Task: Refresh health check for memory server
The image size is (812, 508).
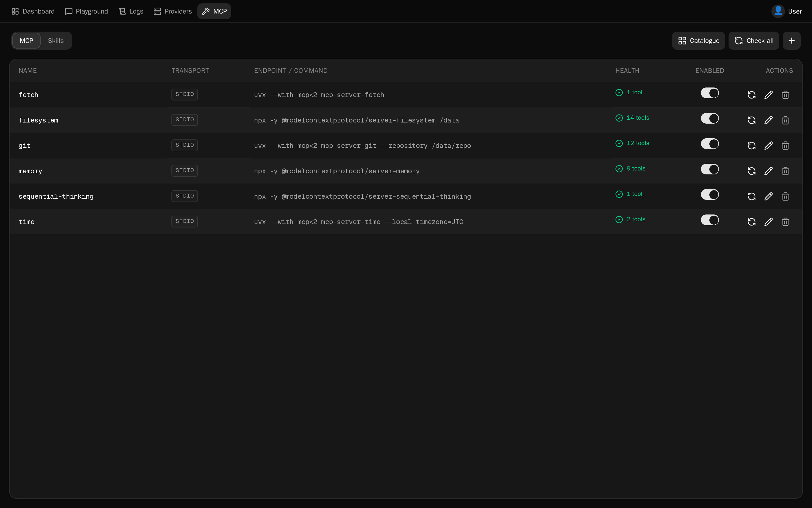Action: pyautogui.click(x=752, y=171)
